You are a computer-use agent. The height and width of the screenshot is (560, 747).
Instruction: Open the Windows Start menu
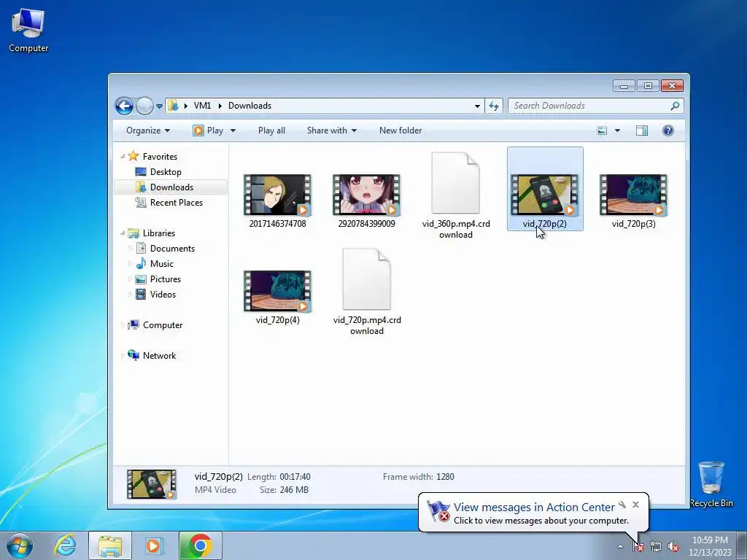(20, 545)
